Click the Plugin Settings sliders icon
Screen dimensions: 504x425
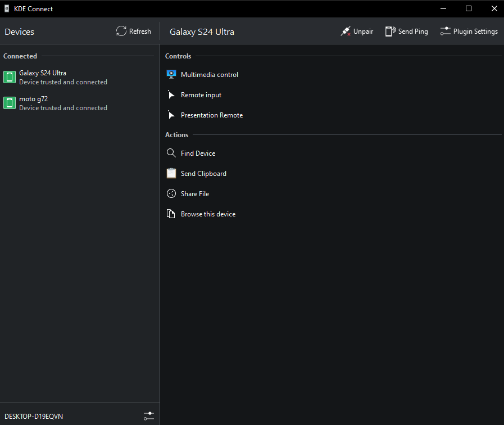click(x=446, y=31)
